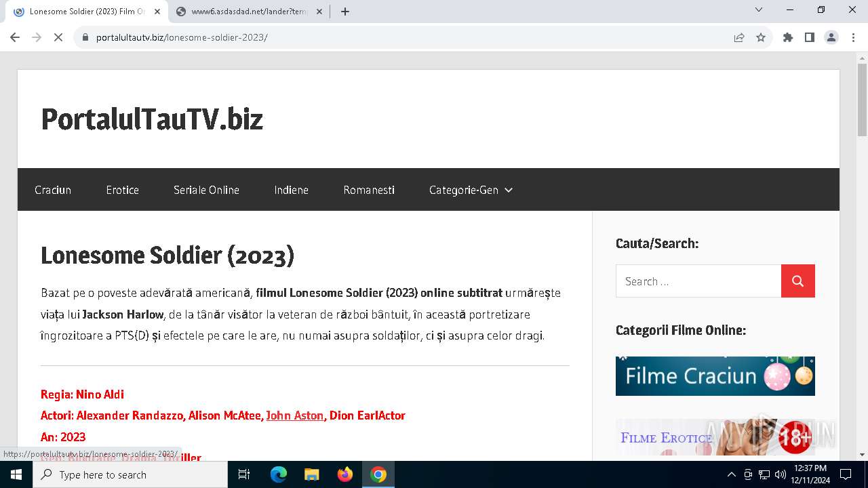Click the scrollbar down arrow

coord(862,455)
